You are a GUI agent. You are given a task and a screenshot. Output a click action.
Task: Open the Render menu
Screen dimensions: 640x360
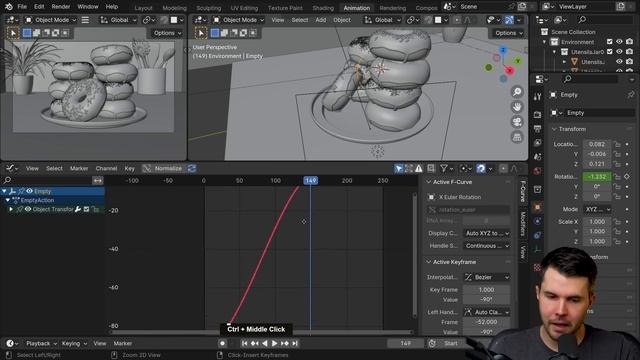60,7
